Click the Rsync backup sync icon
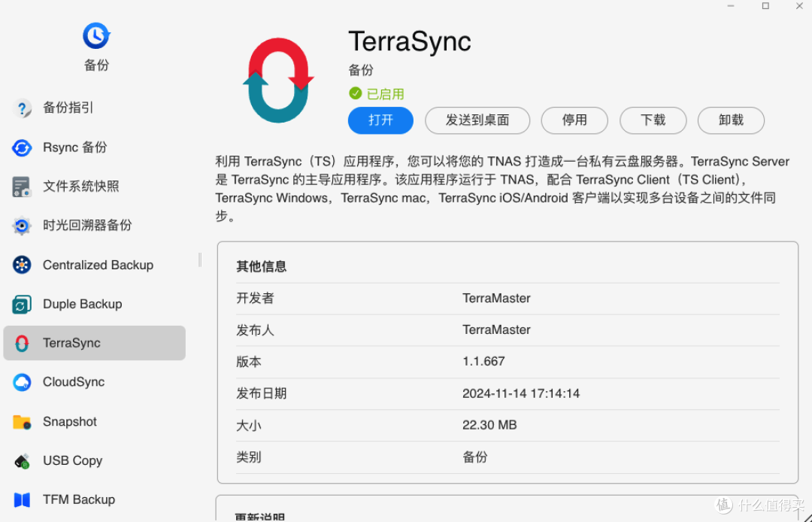The height and width of the screenshot is (522, 812). pos(22,147)
